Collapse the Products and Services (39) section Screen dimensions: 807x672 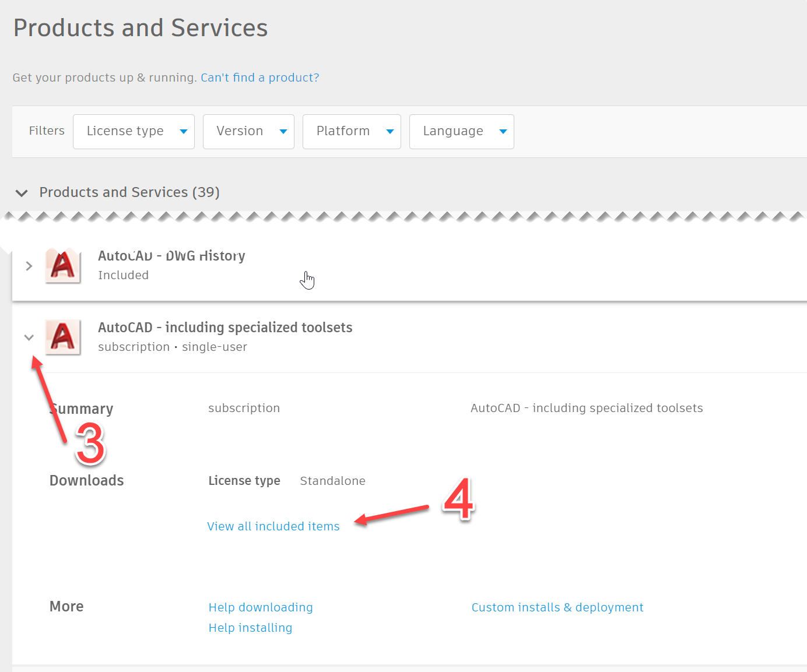22,193
